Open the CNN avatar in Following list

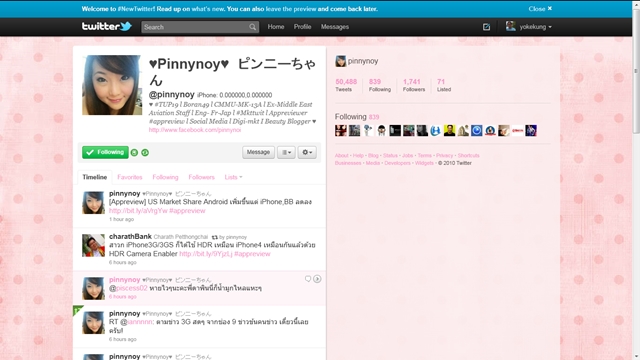(x=517, y=131)
